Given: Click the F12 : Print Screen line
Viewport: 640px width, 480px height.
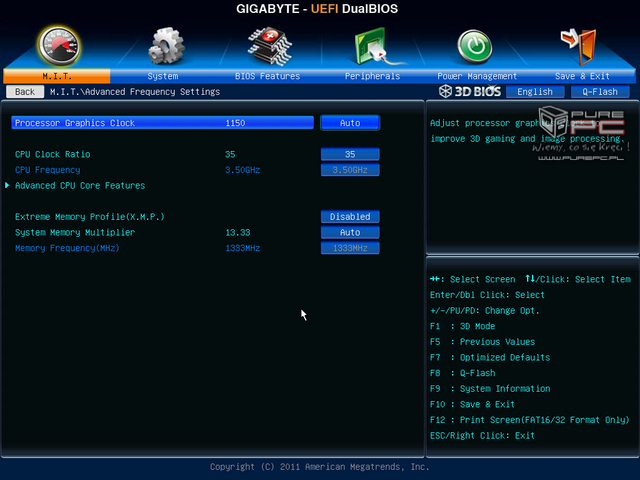Looking at the screenshot, I should click(529, 420).
